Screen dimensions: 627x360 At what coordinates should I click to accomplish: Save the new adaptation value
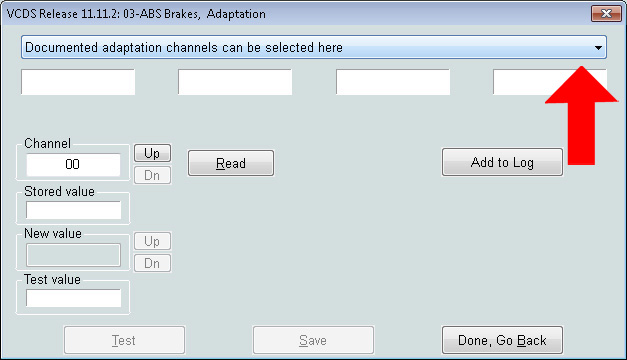(x=313, y=340)
